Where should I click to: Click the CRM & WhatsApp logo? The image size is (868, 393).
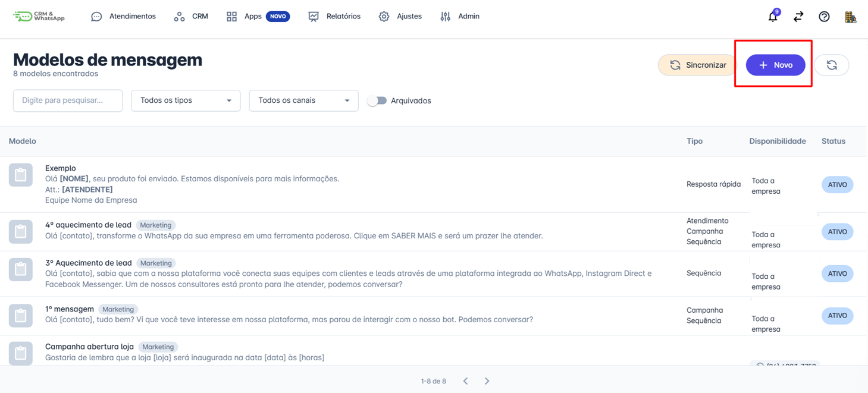coord(39,17)
